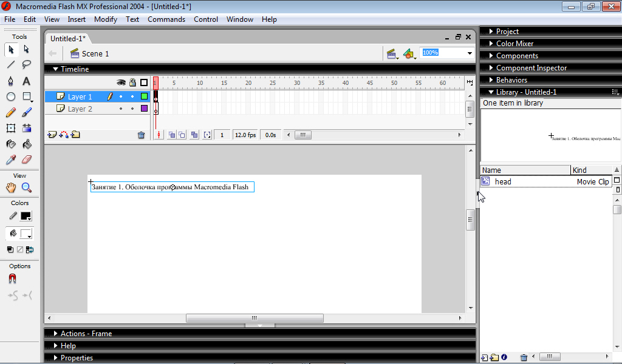Select the Eraser tool

tap(27, 160)
